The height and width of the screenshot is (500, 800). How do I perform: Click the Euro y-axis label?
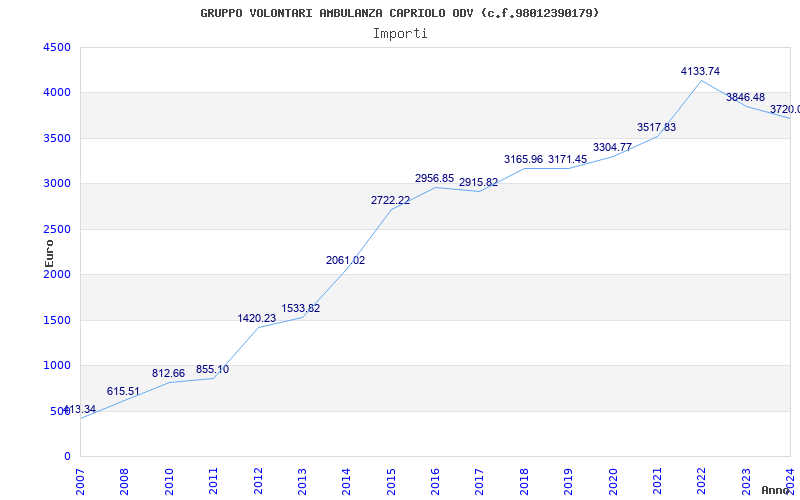click(x=49, y=254)
